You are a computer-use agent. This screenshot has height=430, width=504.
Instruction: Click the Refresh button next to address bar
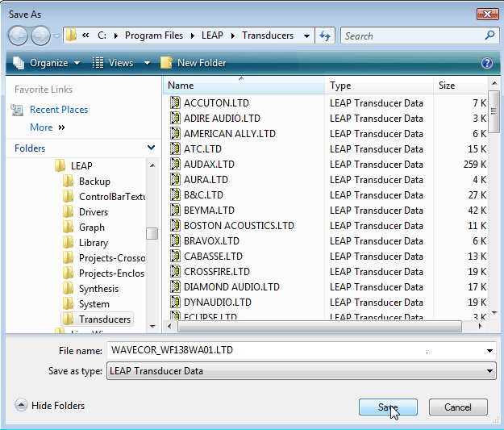click(325, 35)
